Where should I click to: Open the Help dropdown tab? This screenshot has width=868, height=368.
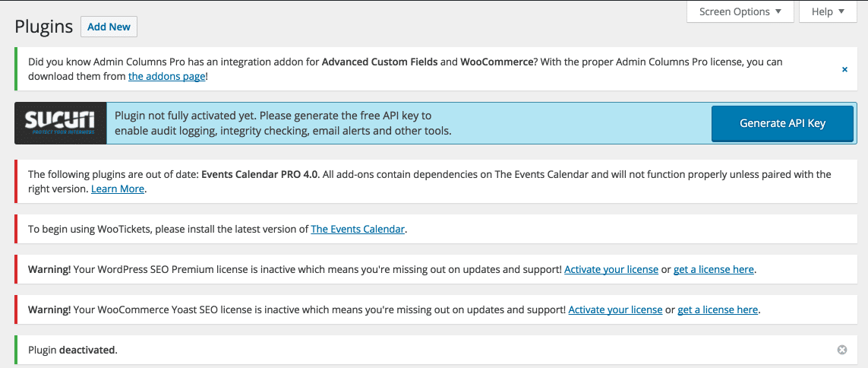[x=829, y=11]
